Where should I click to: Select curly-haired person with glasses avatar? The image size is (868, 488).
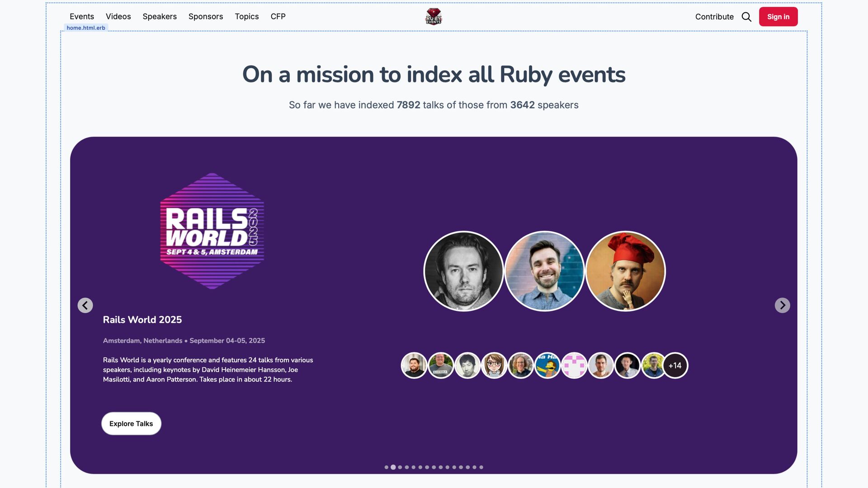click(x=521, y=366)
